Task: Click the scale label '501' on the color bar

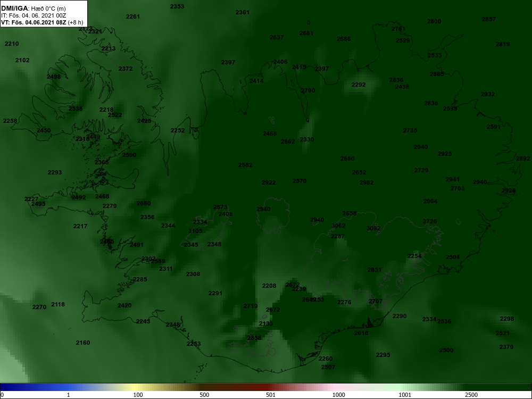Action: (x=270, y=395)
